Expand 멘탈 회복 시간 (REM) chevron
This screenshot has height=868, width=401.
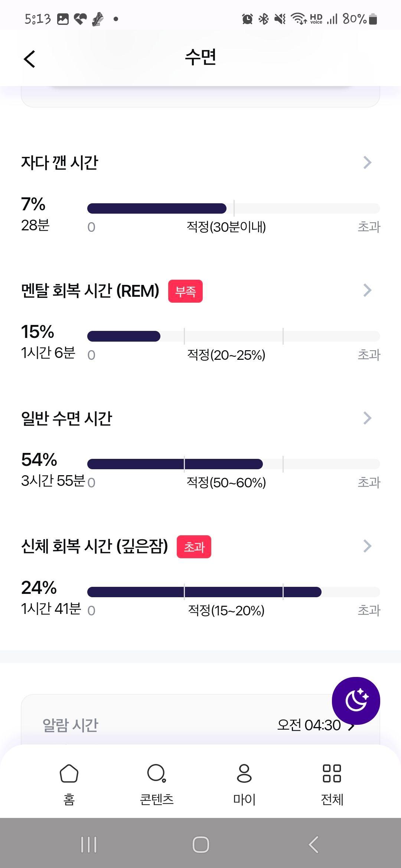pyautogui.click(x=367, y=290)
